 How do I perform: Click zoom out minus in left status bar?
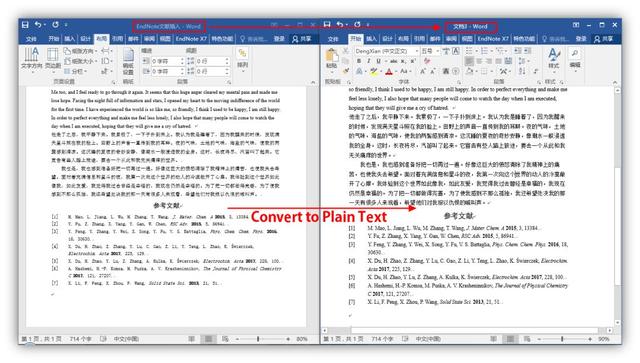pos(237,339)
